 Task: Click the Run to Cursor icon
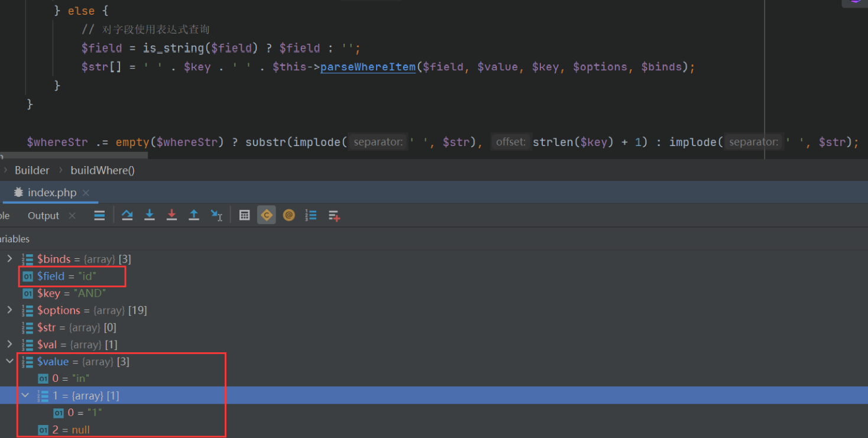pos(216,216)
